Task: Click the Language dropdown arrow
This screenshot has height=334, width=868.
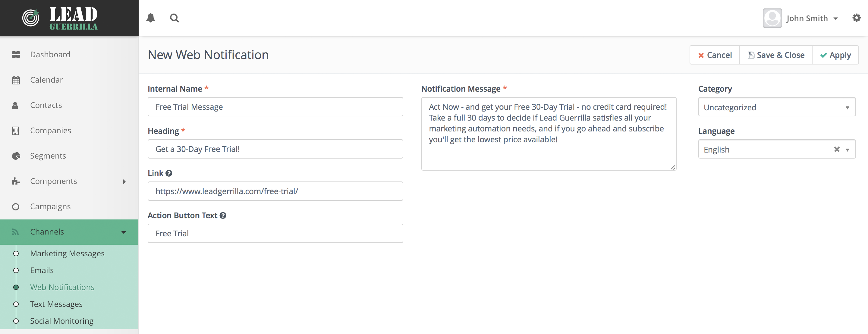Action: (x=848, y=150)
